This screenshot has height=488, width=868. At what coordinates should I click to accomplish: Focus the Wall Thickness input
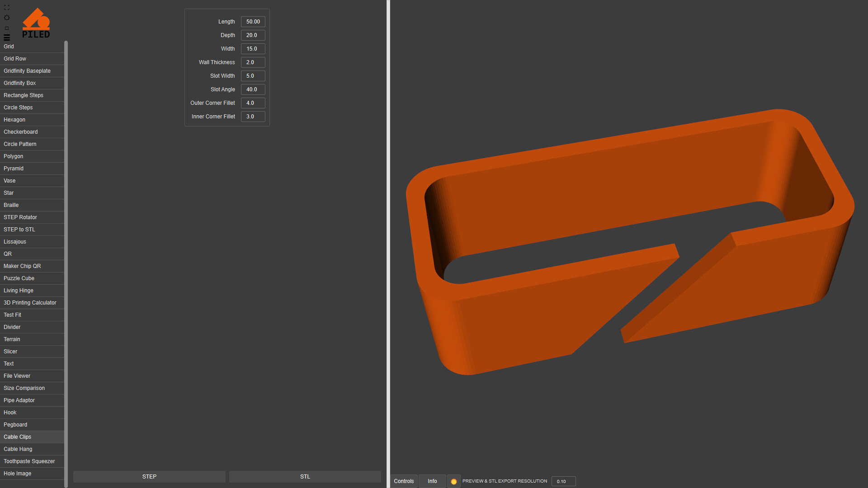[x=253, y=62]
